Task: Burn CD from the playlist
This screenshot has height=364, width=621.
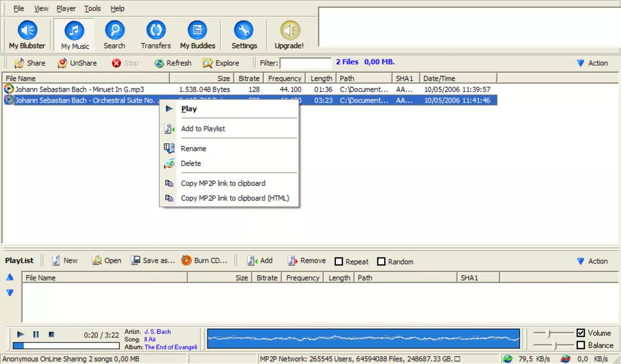Action: pyautogui.click(x=204, y=261)
